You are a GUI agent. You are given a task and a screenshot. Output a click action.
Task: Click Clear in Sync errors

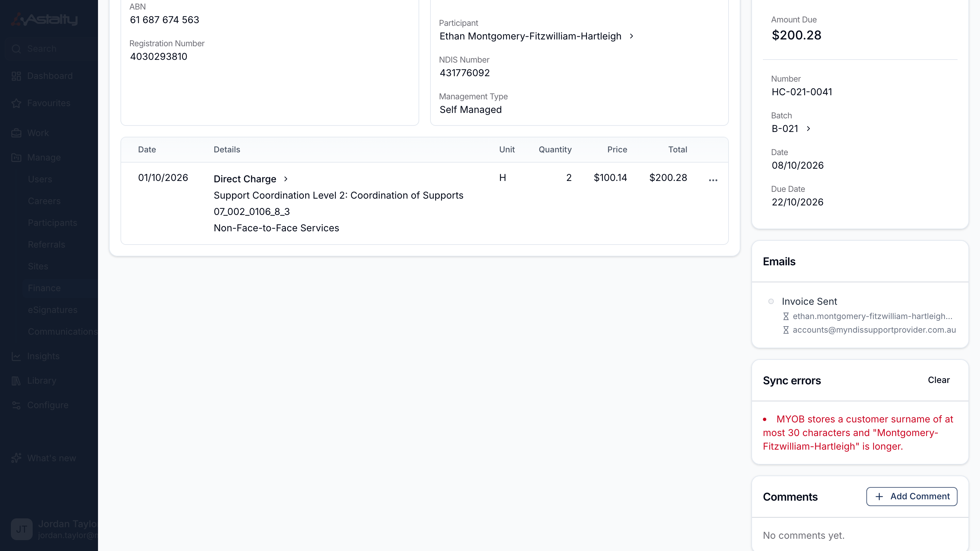938,380
